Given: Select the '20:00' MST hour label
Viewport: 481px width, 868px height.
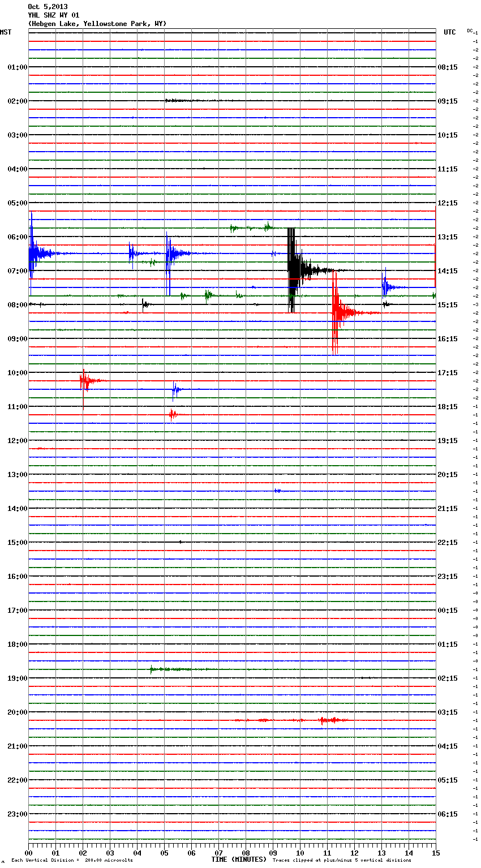Looking at the screenshot, I should 18,712.
